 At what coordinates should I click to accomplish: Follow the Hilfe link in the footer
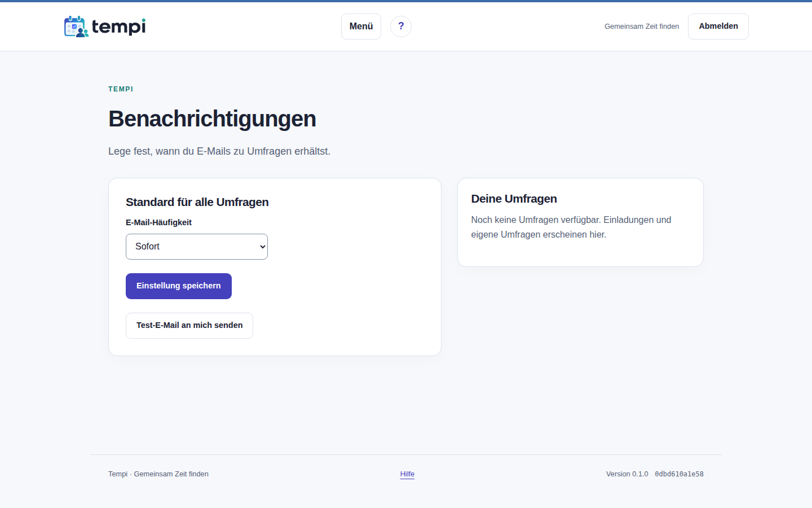tap(407, 474)
